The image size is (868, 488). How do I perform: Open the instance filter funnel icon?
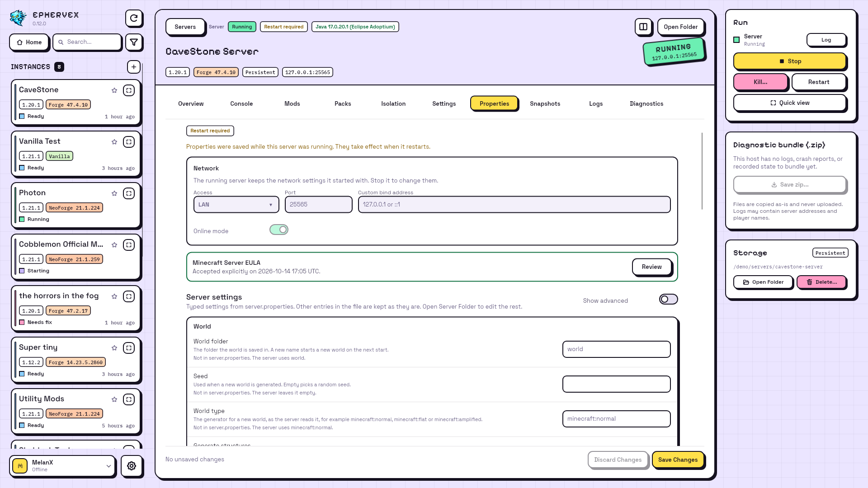pyautogui.click(x=134, y=42)
